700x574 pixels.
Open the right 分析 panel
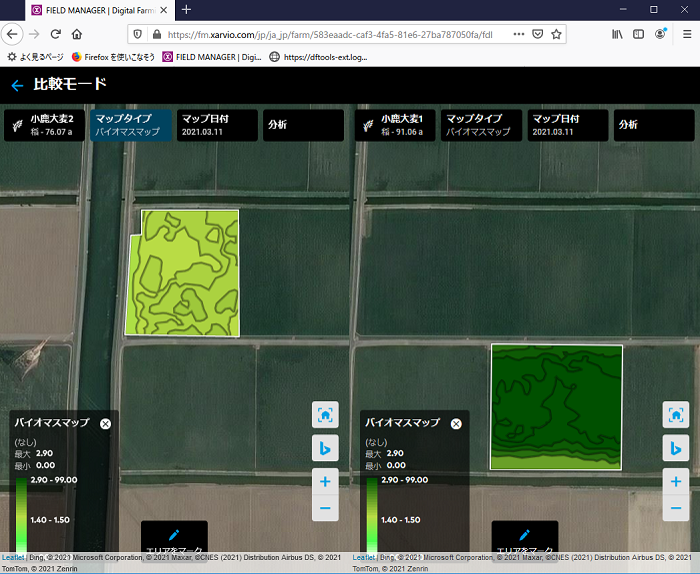tap(653, 125)
